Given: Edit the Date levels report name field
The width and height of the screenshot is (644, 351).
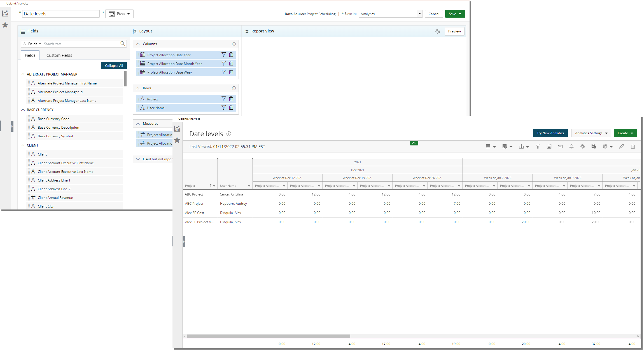Looking at the screenshot, I should pos(61,14).
